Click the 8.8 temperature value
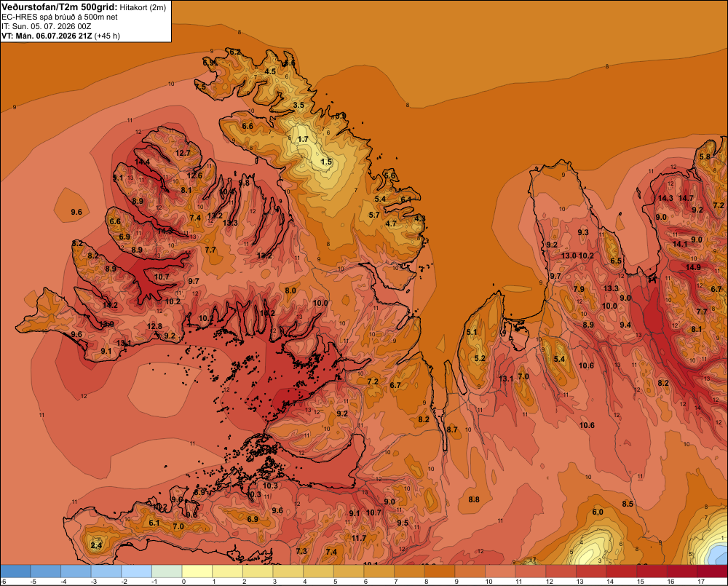This screenshot has height=586, width=728. pyautogui.click(x=474, y=499)
